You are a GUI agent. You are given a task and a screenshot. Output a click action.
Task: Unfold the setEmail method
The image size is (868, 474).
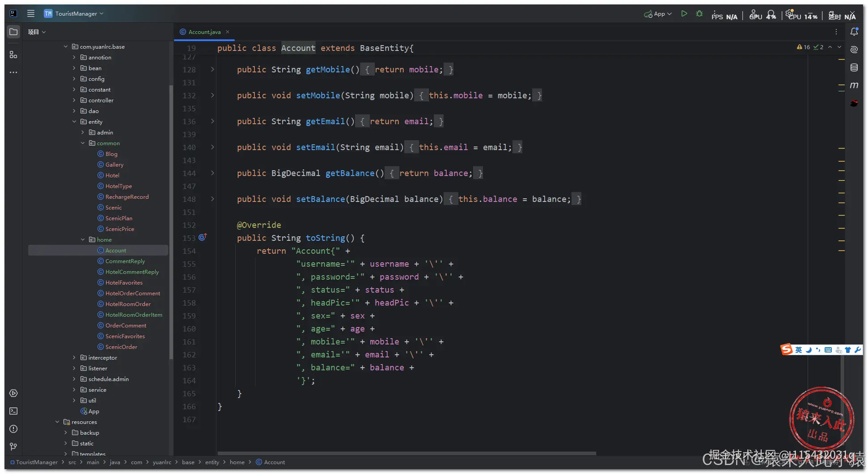click(x=212, y=147)
